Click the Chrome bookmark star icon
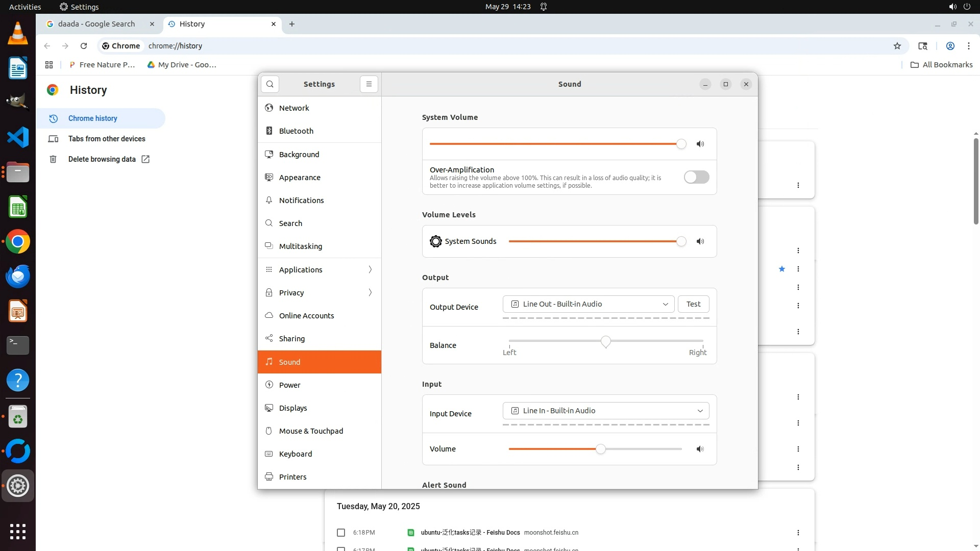980x551 pixels. 897,46
